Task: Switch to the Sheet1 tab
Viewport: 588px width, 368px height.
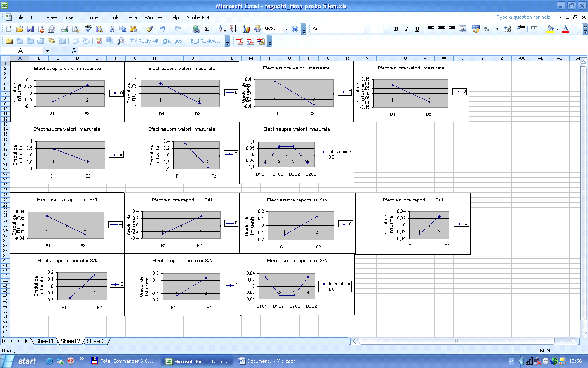Action: click(x=45, y=341)
